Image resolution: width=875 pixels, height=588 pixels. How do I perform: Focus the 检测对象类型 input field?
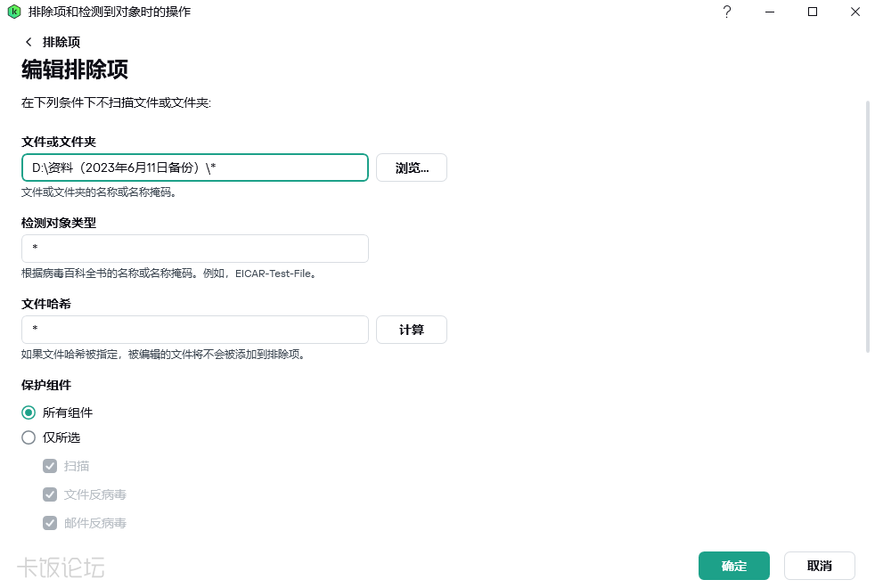[x=194, y=249]
